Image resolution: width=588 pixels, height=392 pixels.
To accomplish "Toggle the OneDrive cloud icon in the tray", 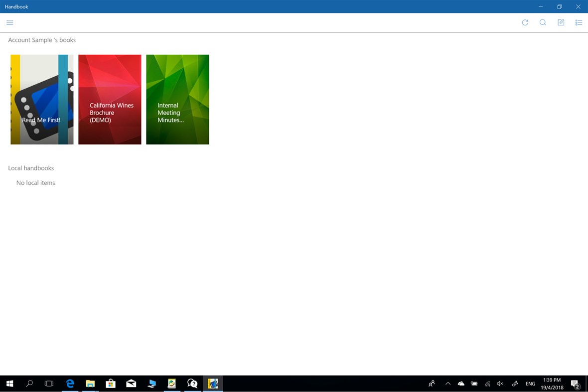I will tap(461, 384).
